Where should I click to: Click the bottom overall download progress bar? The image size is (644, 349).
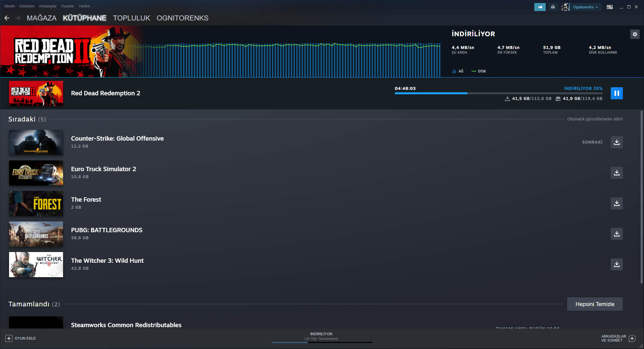pyautogui.click(x=322, y=342)
